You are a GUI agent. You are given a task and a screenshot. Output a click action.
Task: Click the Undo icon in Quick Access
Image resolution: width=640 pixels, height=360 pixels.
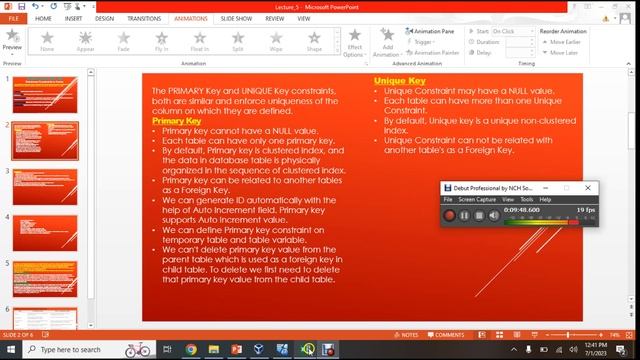[35, 7]
